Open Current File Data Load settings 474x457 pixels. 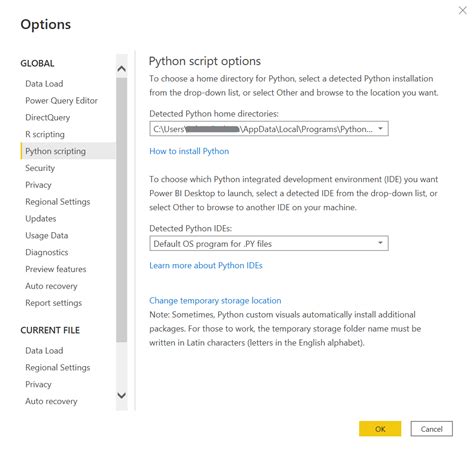44,351
